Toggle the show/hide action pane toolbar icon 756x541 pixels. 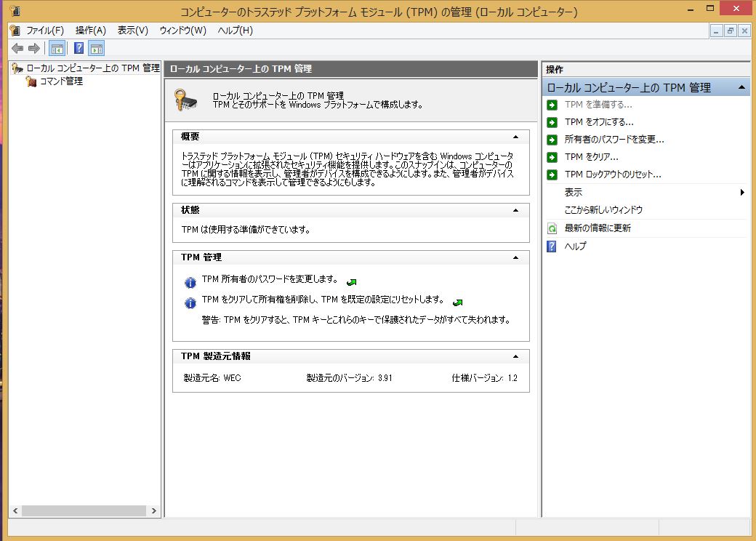click(97, 48)
